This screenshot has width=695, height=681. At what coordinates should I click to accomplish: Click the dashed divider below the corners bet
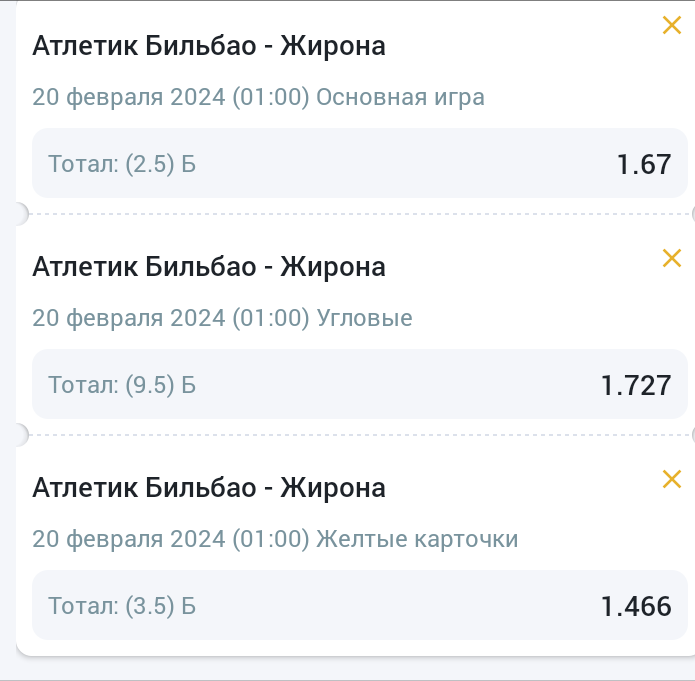click(359, 435)
